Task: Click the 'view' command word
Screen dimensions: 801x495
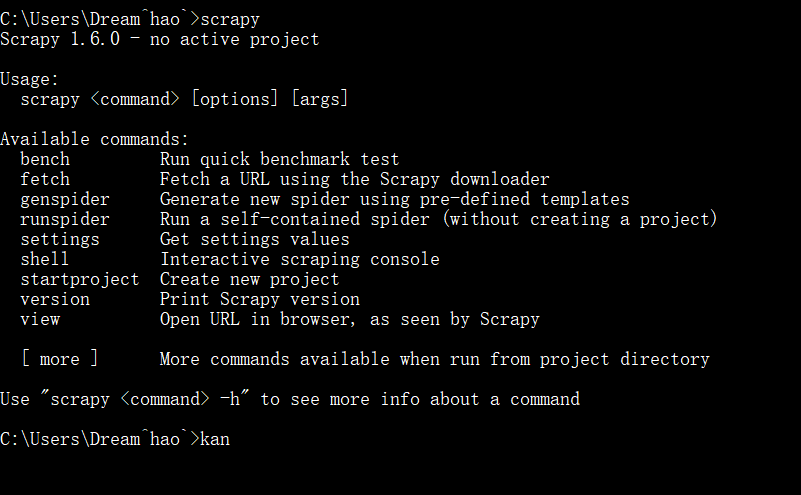Action: pos(40,319)
